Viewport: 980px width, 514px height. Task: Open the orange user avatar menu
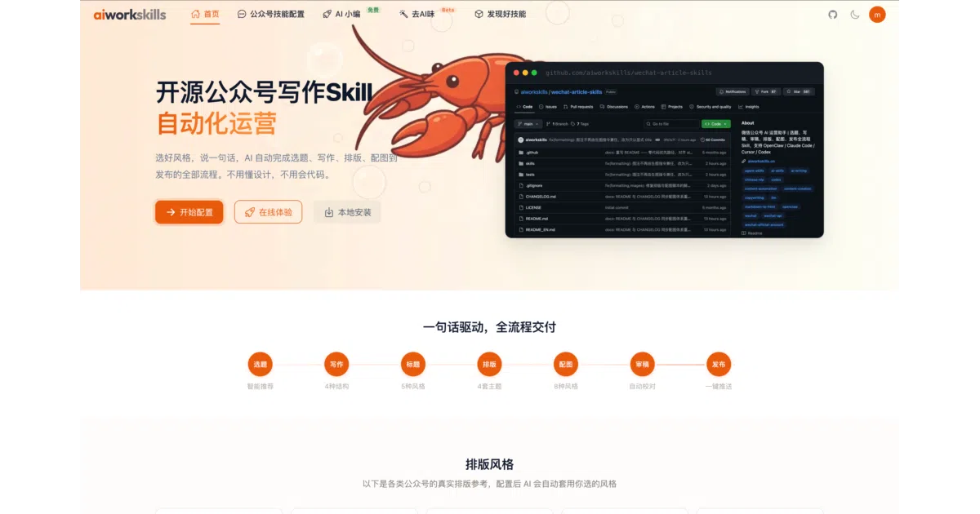click(x=877, y=14)
